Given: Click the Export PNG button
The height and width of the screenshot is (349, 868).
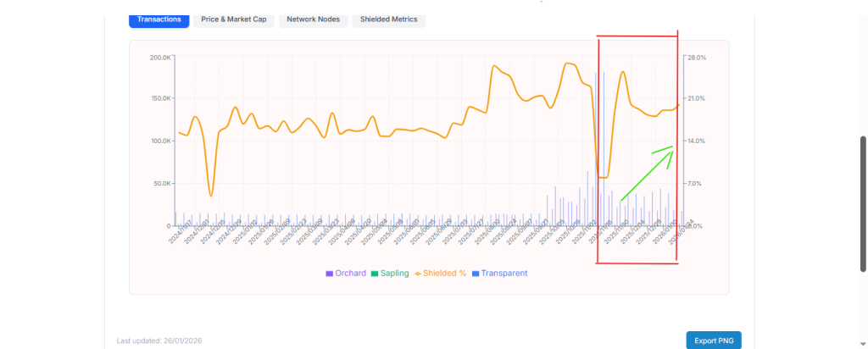Looking at the screenshot, I should click(713, 341).
